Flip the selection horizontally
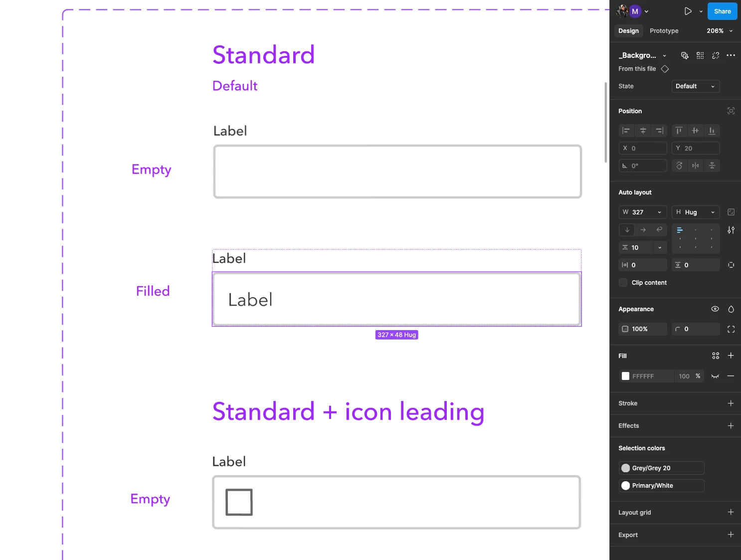This screenshot has height=560, width=741. coord(696,166)
